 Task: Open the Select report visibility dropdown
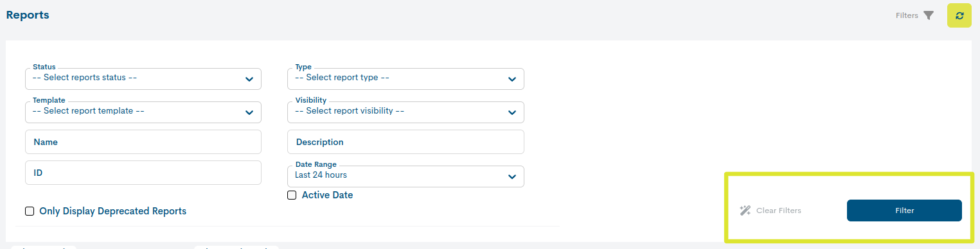(405, 112)
